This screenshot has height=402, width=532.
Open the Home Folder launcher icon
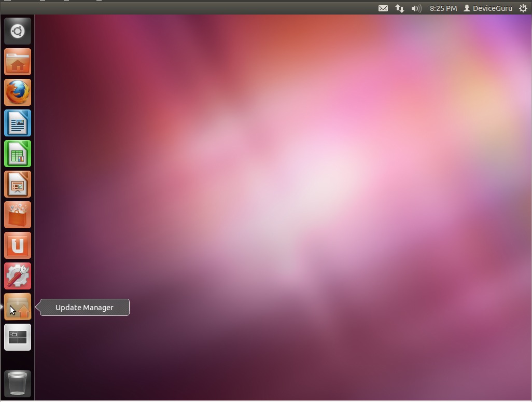pyautogui.click(x=18, y=62)
